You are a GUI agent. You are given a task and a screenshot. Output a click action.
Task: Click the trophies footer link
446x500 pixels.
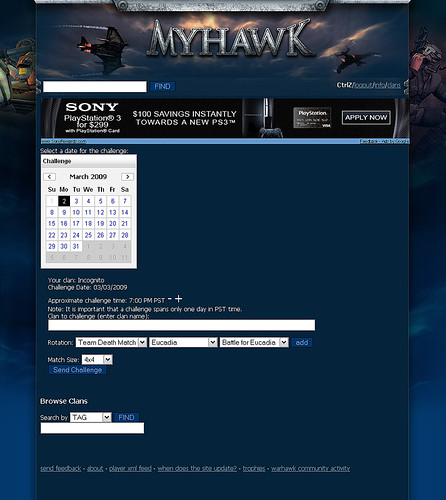pyautogui.click(x=254, y=468)
